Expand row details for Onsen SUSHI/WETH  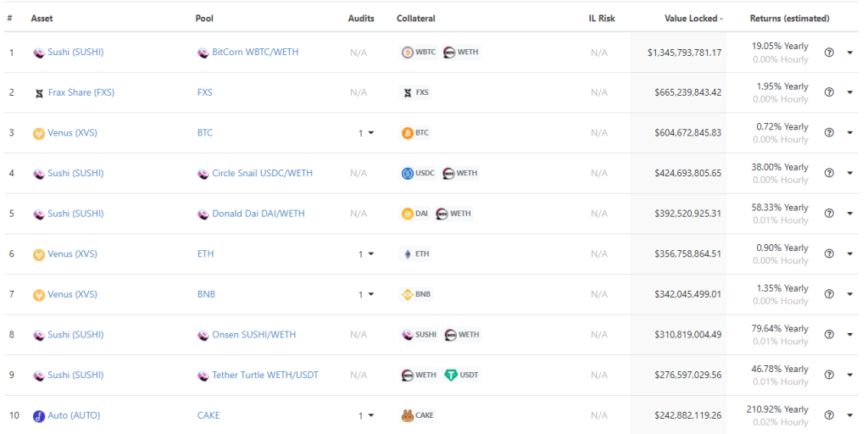[x=850, y=335]
